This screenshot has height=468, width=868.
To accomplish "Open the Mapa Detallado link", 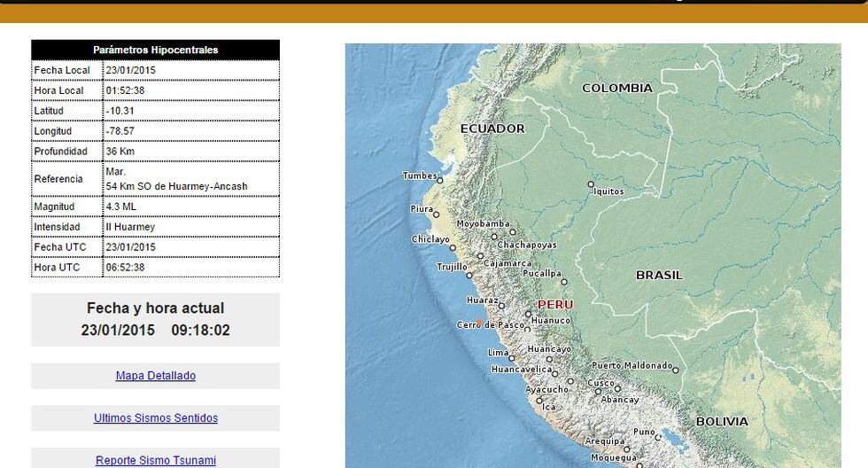I will [155, 376].
